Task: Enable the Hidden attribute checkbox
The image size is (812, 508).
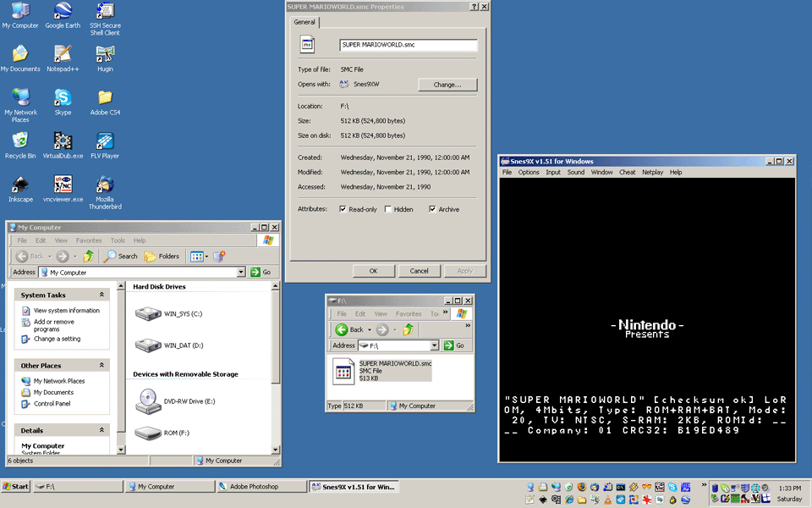Action: pos(388,209)
